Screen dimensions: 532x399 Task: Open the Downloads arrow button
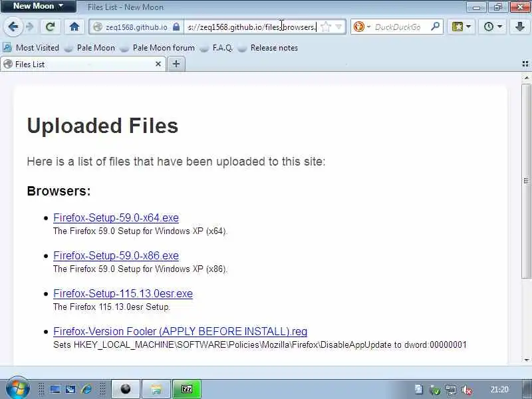click(x=520, y=27)
